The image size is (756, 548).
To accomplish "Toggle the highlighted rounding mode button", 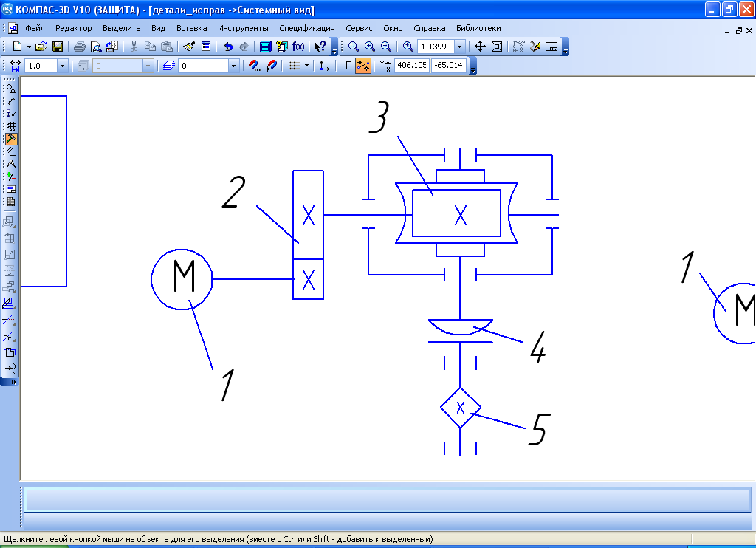I will (x=363, y=66).
